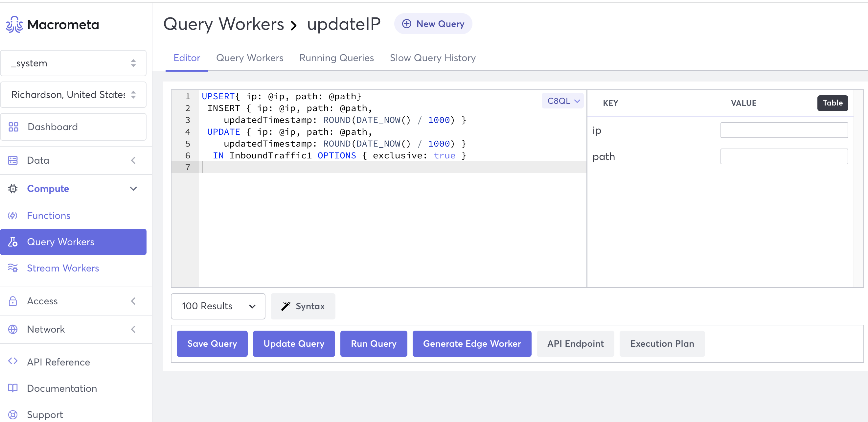Screen dimensions: 868x422
Task: Click the Documentation book icon
Action: click(x=13, y=388)
